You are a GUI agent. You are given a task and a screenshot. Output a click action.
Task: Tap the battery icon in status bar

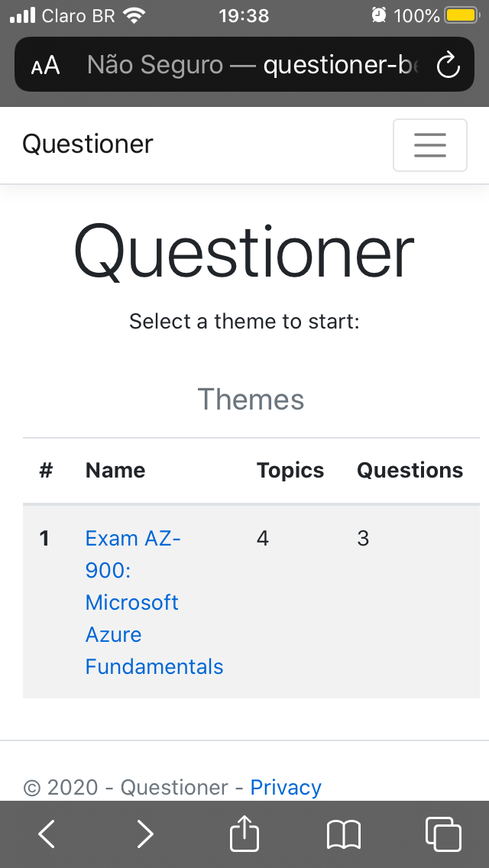[461, 15]
